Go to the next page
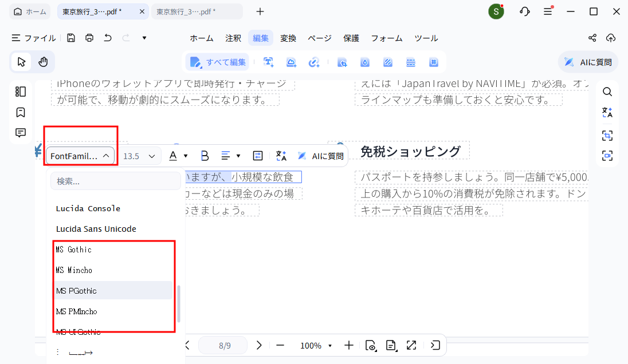 pyautogui.click(x=259, y=345)
